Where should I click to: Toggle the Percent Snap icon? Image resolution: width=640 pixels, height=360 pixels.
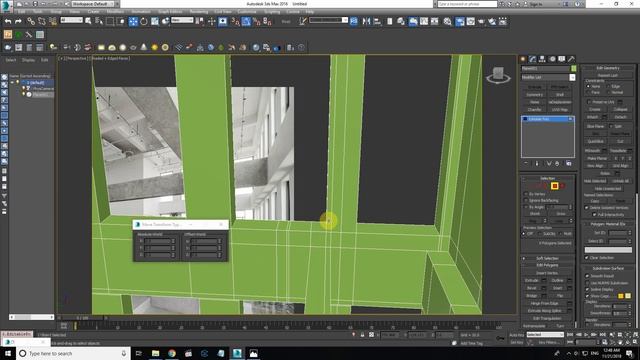point(256,21)
